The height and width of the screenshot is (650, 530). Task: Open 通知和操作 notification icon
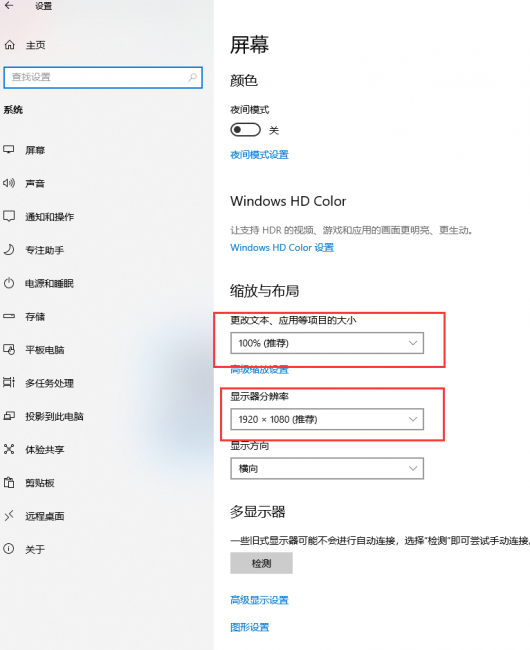[9, 216]
